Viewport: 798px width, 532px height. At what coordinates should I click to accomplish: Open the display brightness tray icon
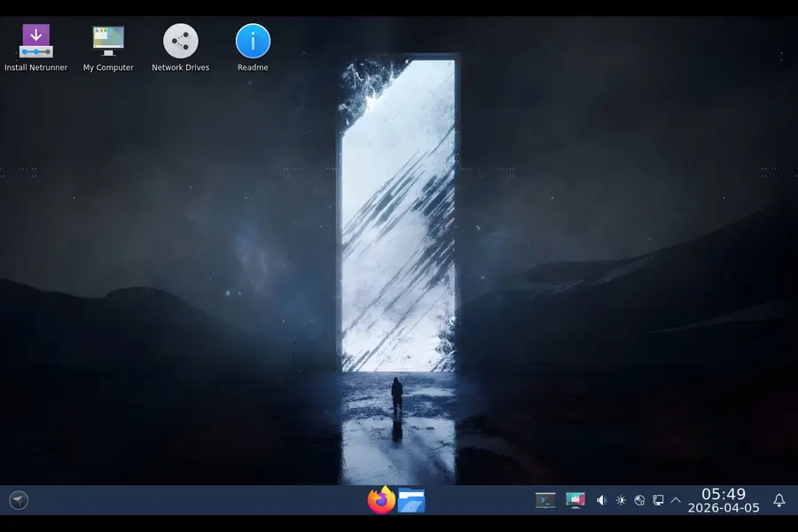click(x=621, y=500)
